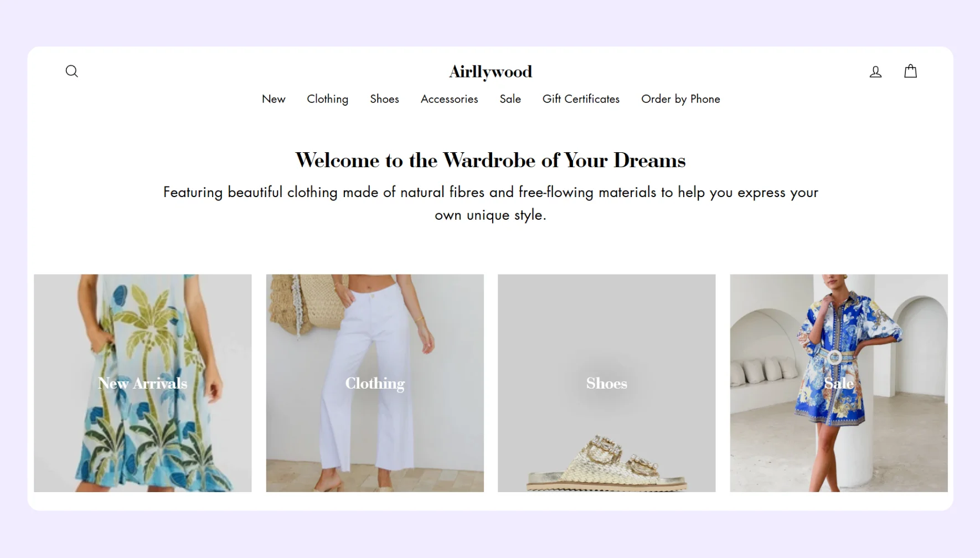The height and width of the screenshot is (558, 980).
Task: Open the Clothing navigation menu
Action: pyautogui.click(x=328, y=99)
